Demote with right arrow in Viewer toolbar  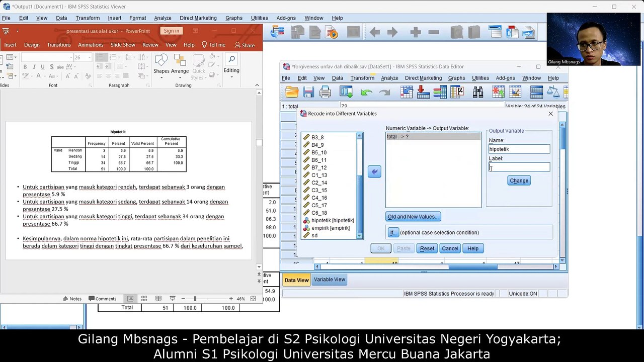pyautogui.click(x=392, y=32)
